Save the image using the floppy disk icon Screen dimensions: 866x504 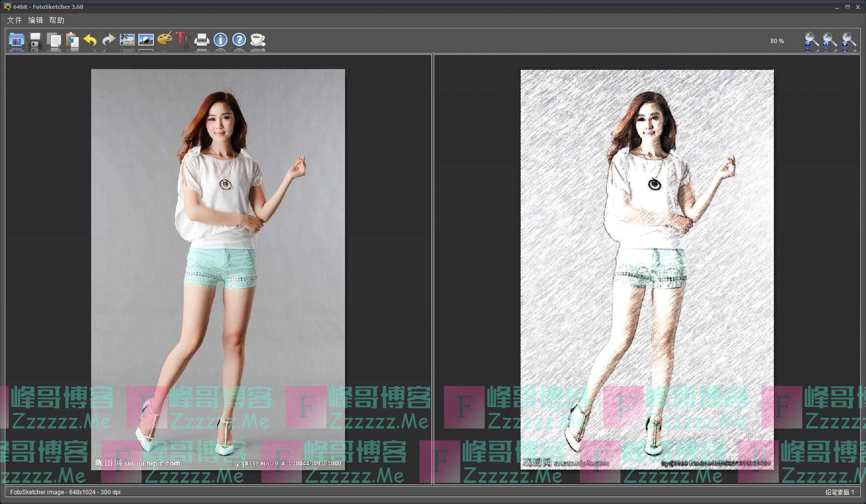click(35, 40)
